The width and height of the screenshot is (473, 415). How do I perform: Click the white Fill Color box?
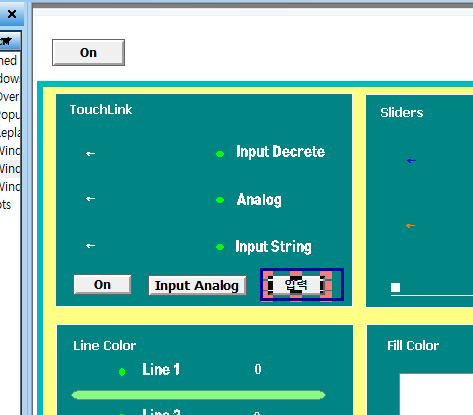(x=436, y=394)
